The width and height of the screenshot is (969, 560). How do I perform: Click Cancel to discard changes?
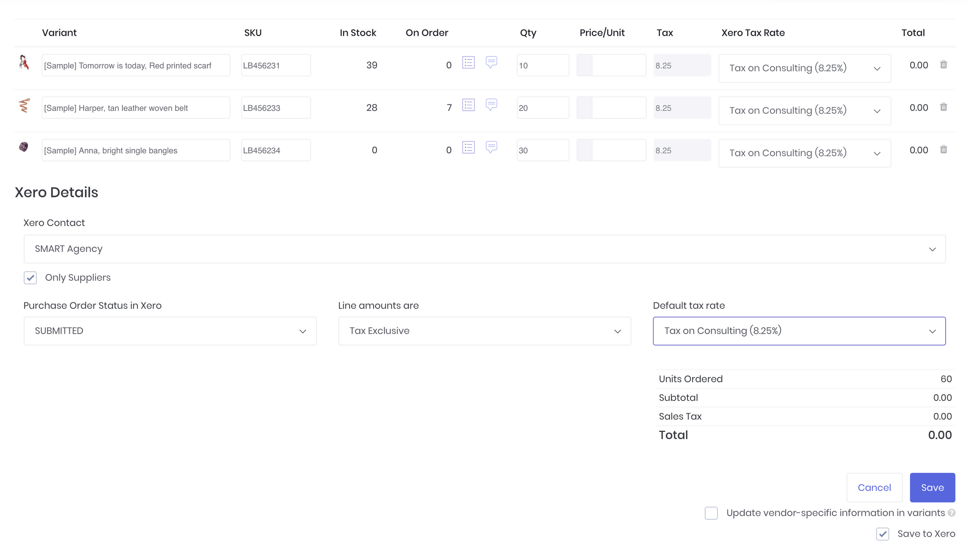click(x=874, y=487)
